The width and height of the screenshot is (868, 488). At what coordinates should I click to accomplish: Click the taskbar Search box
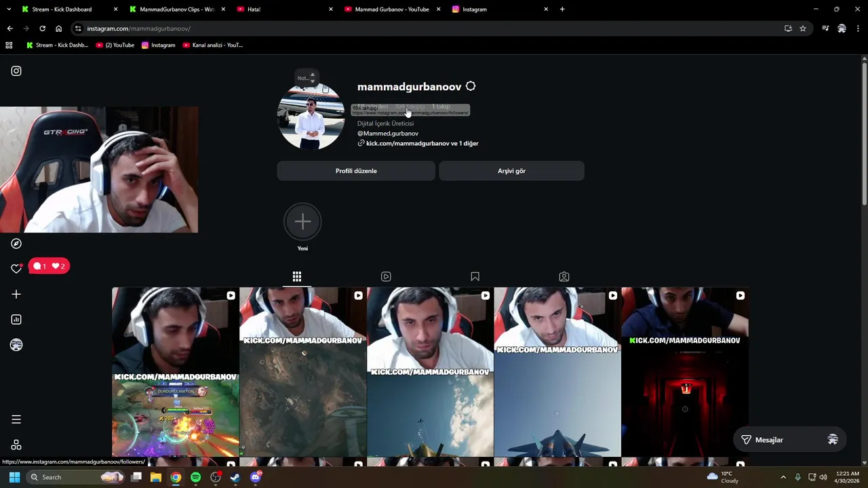(75, 477)
